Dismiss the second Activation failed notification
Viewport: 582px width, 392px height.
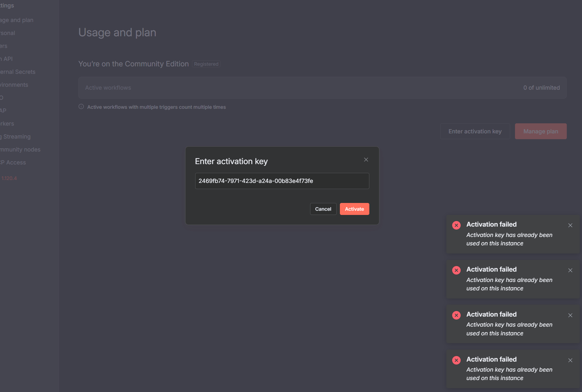pos(570,270)
